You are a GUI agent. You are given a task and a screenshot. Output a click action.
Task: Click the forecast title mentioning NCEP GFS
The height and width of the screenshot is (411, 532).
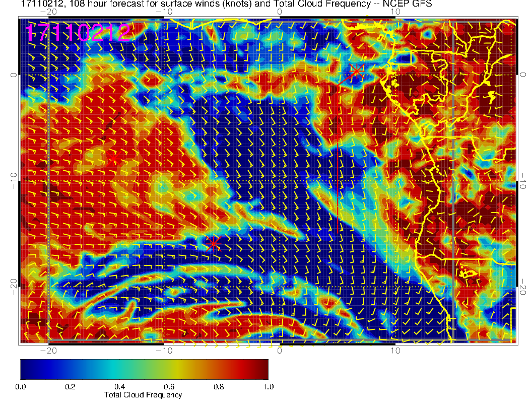coord(226,4)
